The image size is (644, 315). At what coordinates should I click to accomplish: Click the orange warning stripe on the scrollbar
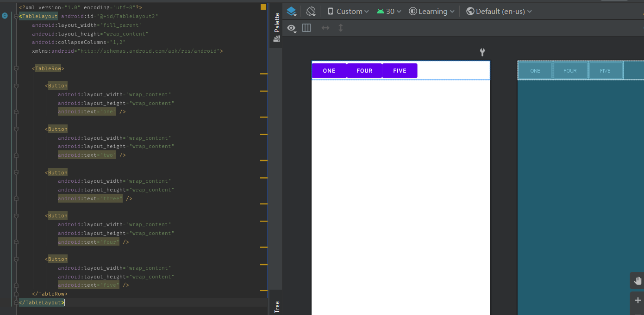(263, 7)
